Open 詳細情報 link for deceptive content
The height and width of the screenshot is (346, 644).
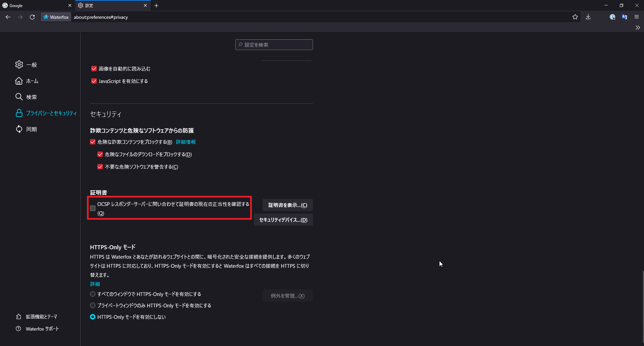coord(186,142)
